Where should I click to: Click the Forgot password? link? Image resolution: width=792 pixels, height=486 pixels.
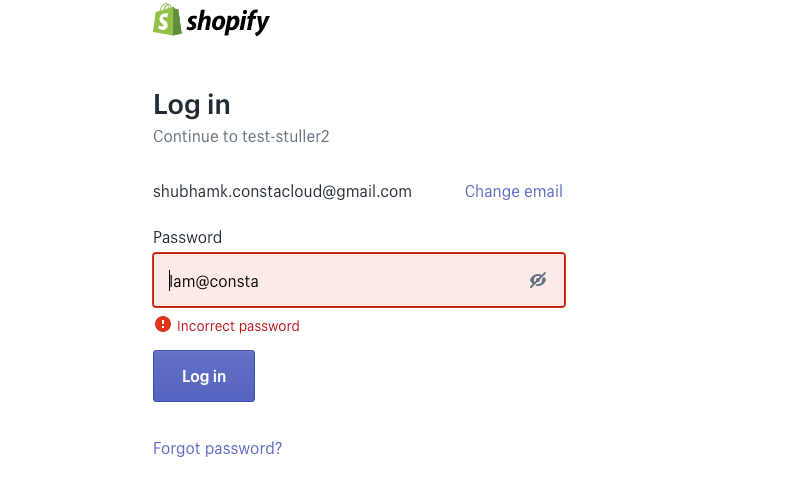[217, 448]
